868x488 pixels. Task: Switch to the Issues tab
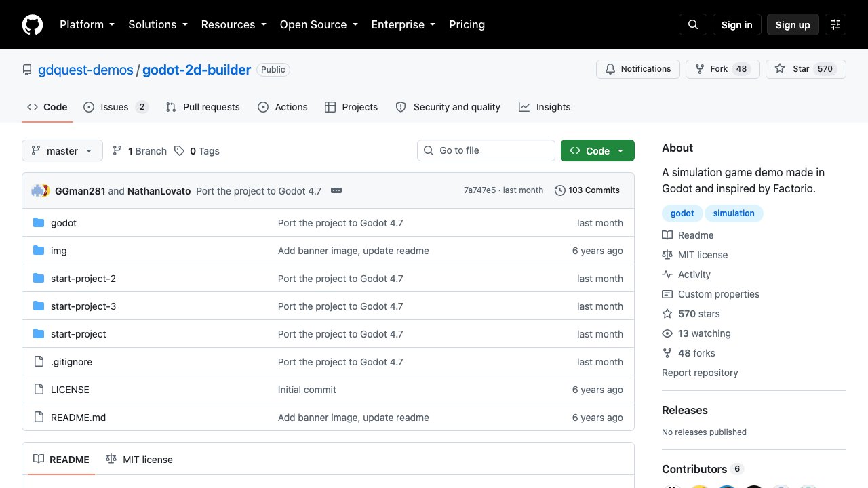click(116, 107)
